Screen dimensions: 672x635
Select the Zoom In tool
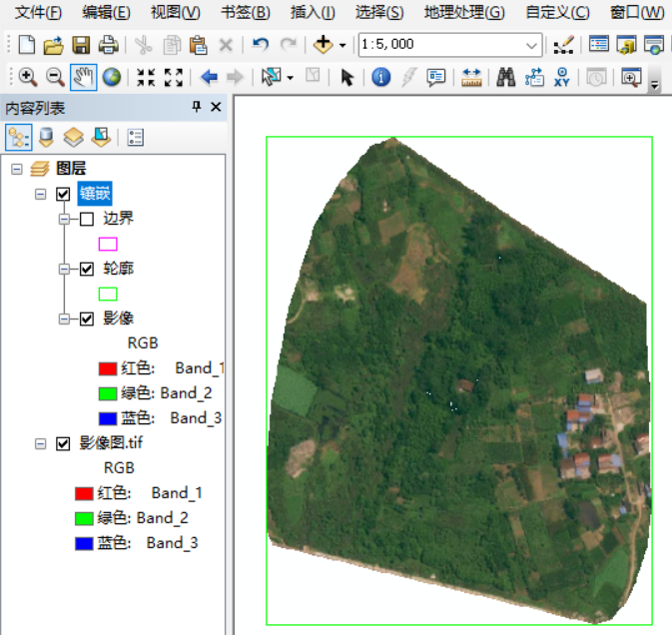[27, 78]
